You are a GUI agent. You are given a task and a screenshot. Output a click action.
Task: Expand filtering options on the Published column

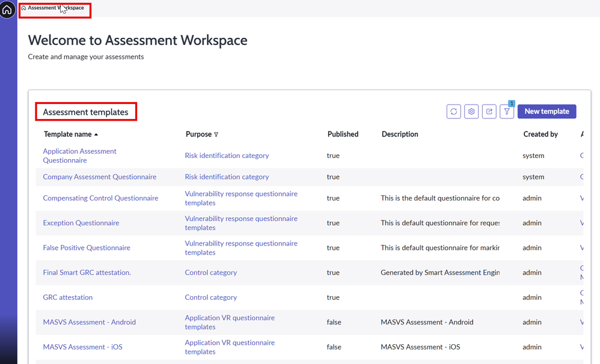click(x=343, y=134)
